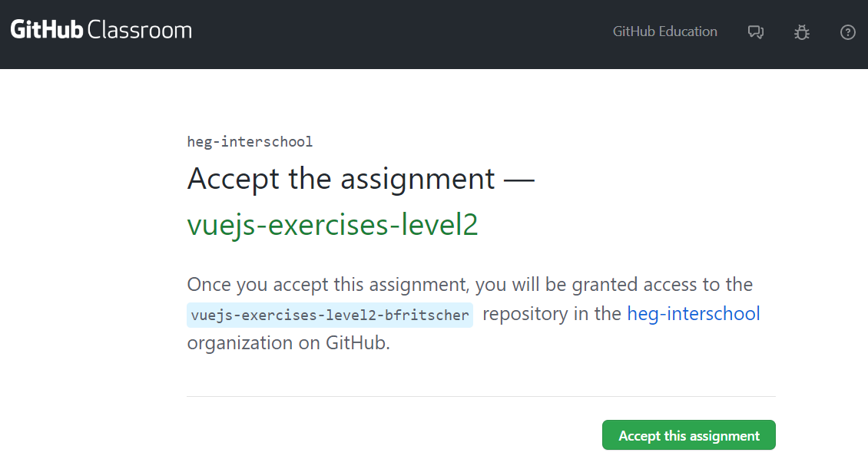Viewport: 868px width, 469px height.
Task: Click the heg-interschool label above the heading
Action: (x=250, y=141)
